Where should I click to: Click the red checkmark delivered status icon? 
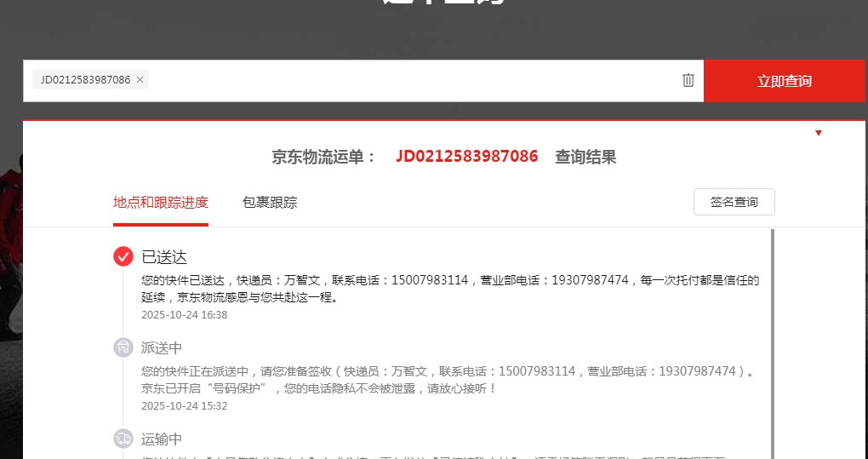[x=123, y=256]
